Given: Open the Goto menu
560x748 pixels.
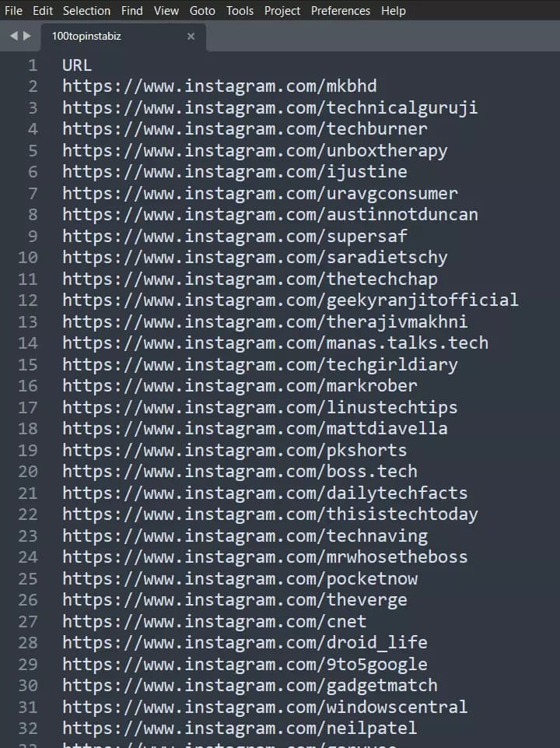Looking at the screenshot, I should (202, 10).
